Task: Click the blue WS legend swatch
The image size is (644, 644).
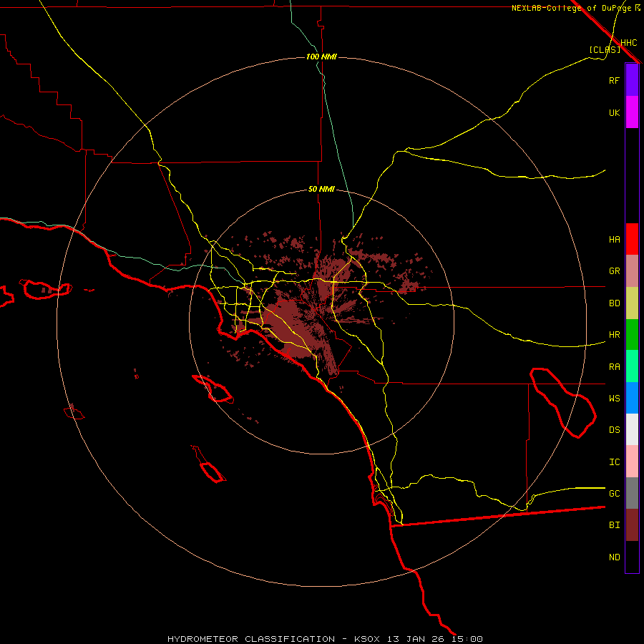Action: click(x=632, y=398)
